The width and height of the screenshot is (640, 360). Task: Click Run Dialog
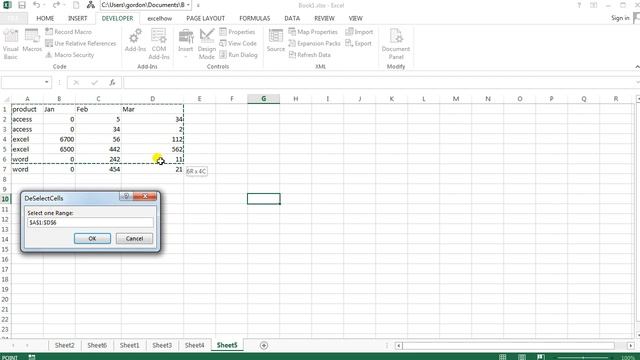point(238,55)
